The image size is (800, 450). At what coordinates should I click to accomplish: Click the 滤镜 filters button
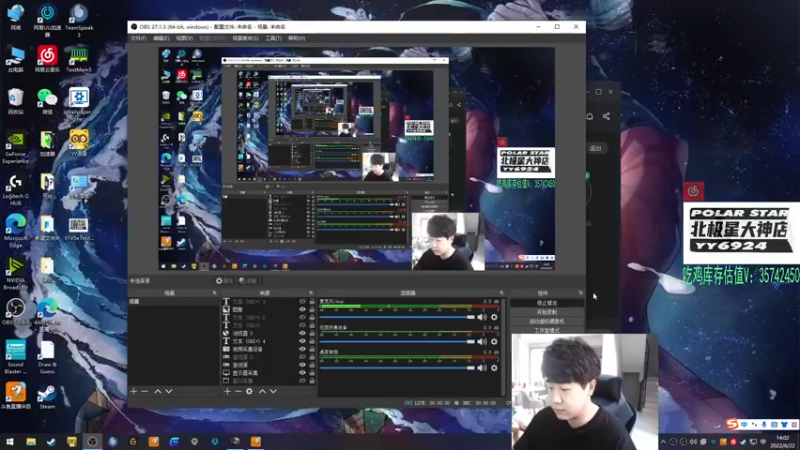[x=248, y=281]
